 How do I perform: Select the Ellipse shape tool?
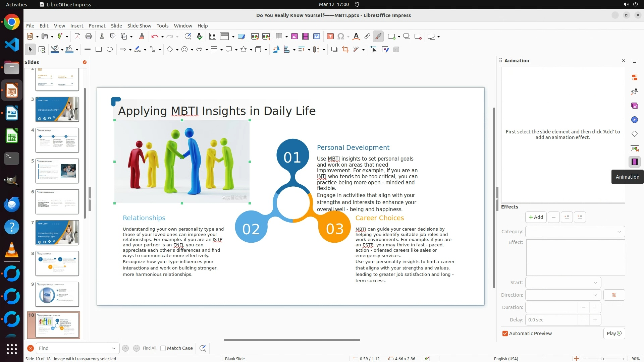click(x=110, y=50)
